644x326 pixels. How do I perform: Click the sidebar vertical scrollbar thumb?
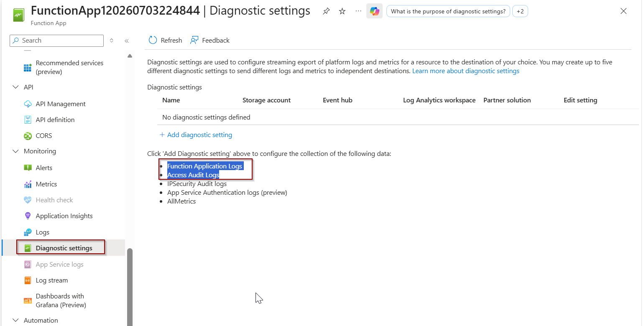130,287
